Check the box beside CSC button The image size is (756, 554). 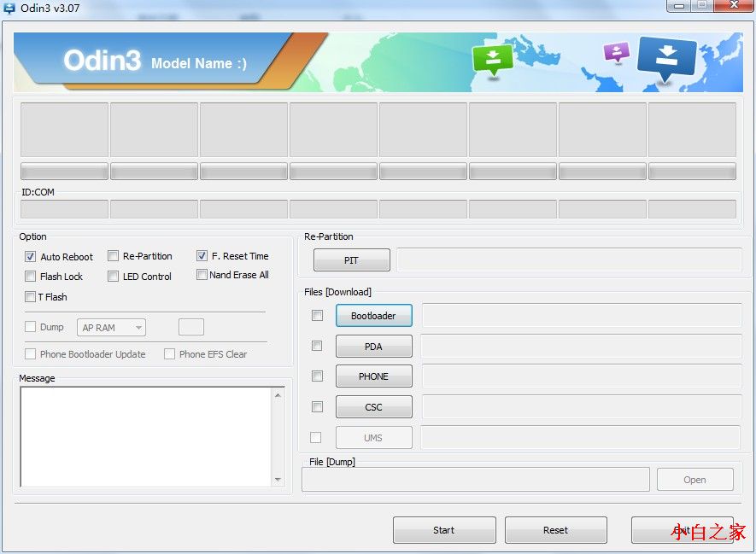[317, 407]
